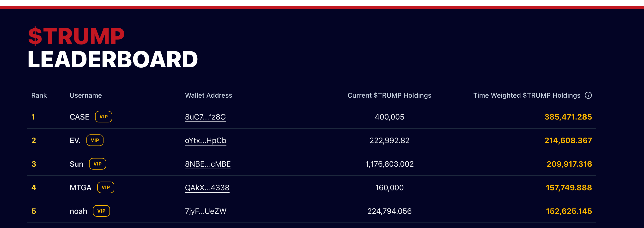This screenshot has height=228, width=644.
Task: Click the Current $TRUMP Holdings header
Action: coord(389,95)
